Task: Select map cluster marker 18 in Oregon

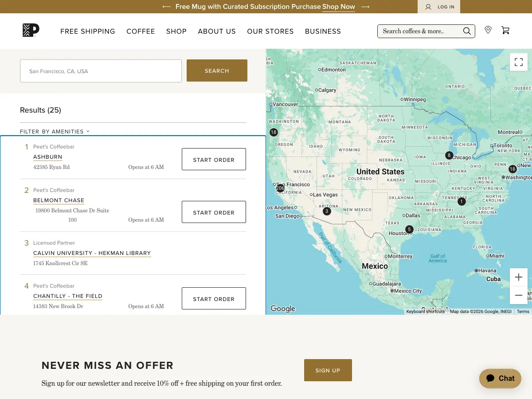Action: pyautogui.click(x=274, y=132)
